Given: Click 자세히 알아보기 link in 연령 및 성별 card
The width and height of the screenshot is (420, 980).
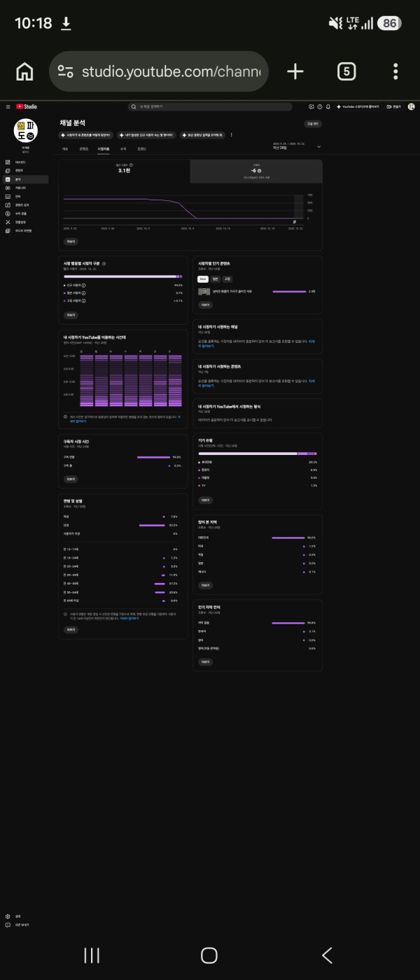Looking at the screenshot, I should tap(129, 618).
